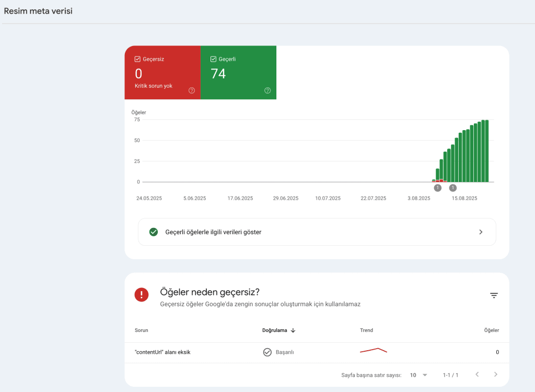Open the "contentUrl" alanı eksik issue
Viewport: 535px width, 392px height.
tap(162, 352)
